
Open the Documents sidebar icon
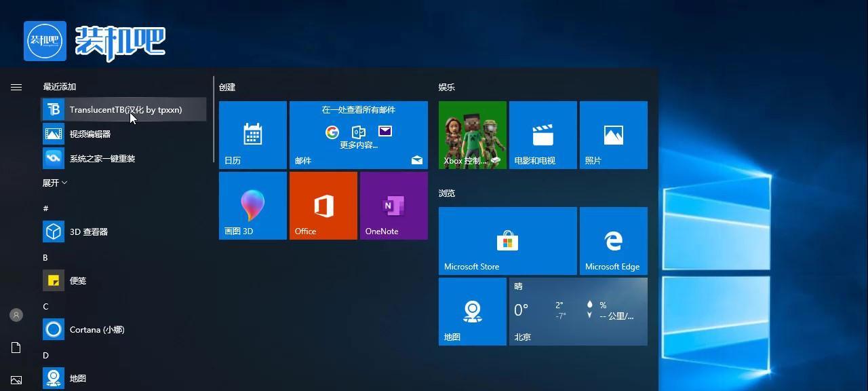(x=16, y=348)
